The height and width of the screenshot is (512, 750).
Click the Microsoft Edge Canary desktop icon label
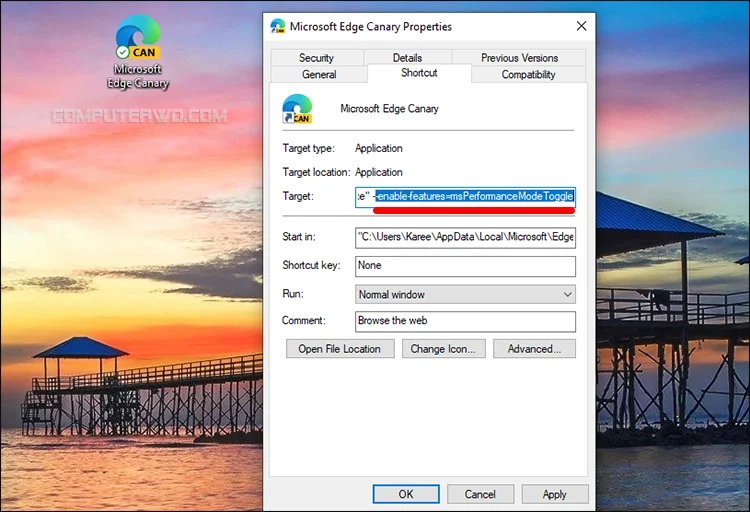click(138, 76)
